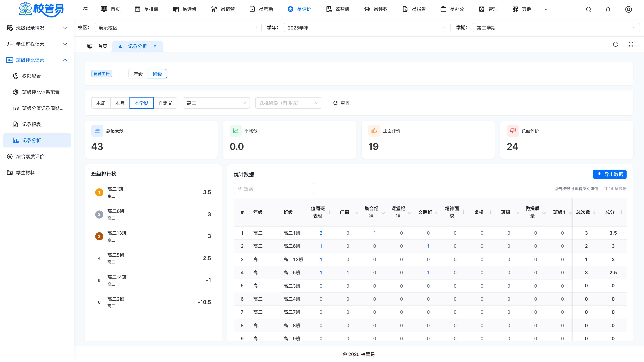Viewport: 644px width, 362px height.
Task: Open the 高二 grade dropdown
Action: click(216, 103)
